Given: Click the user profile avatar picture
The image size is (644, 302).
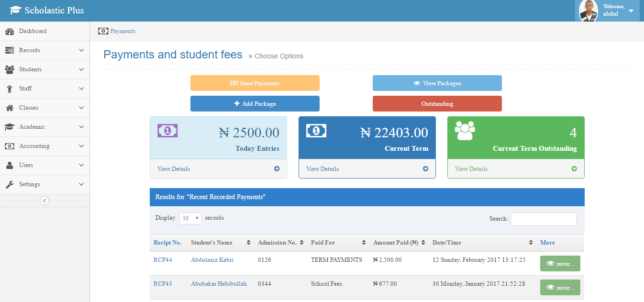Looking at the screenshot, I should pos(588,11).
